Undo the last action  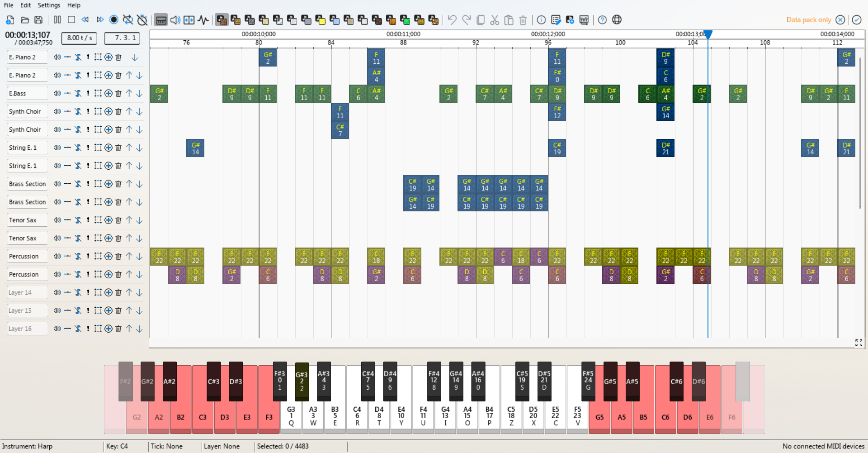[452, 20]
